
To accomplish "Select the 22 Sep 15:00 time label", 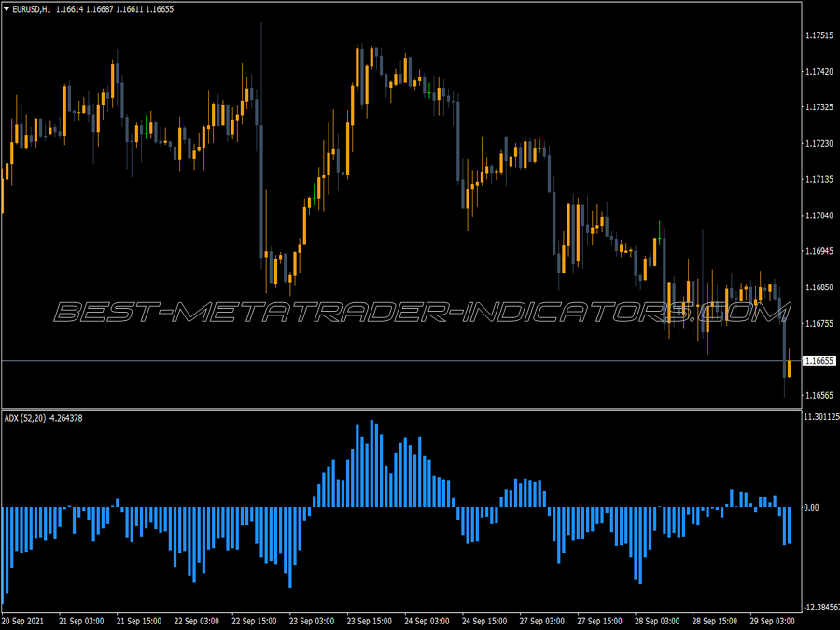I will [x=254, y=621].
